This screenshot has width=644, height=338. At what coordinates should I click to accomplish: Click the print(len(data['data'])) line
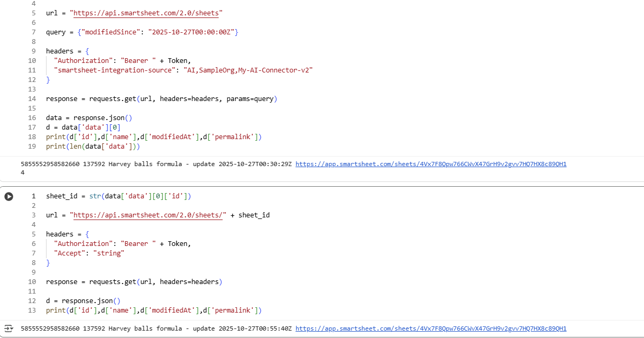pyautogui.click(x=93, y=147)
